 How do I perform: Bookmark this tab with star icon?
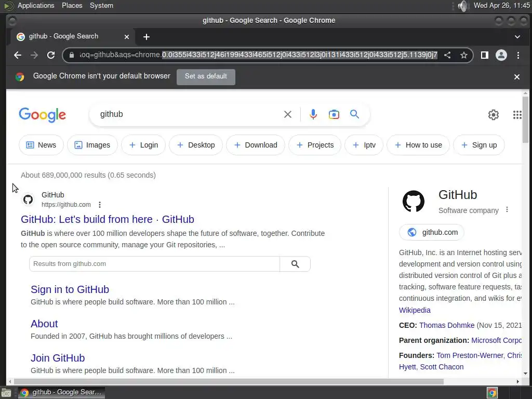click(x=464, y=55)
